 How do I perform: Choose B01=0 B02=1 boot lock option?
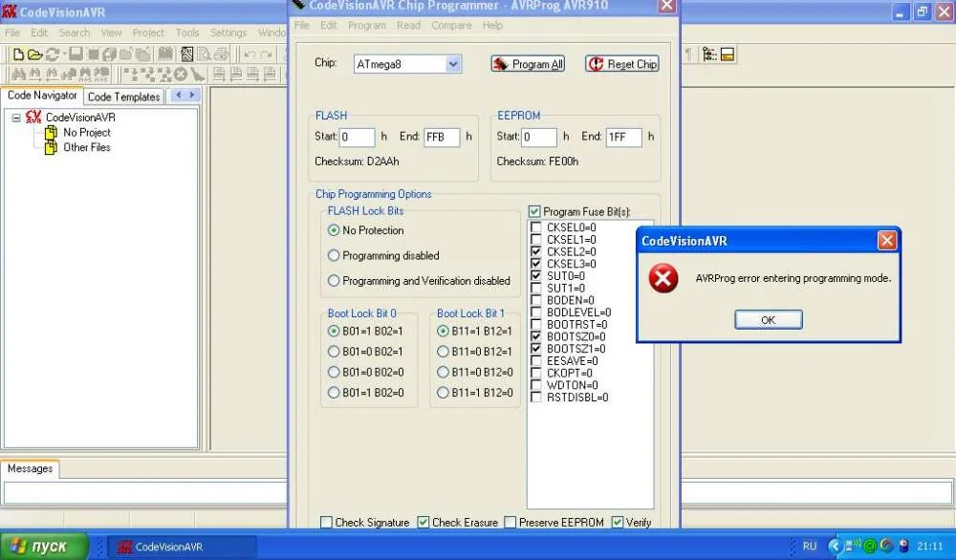click(x=334, y=352)
